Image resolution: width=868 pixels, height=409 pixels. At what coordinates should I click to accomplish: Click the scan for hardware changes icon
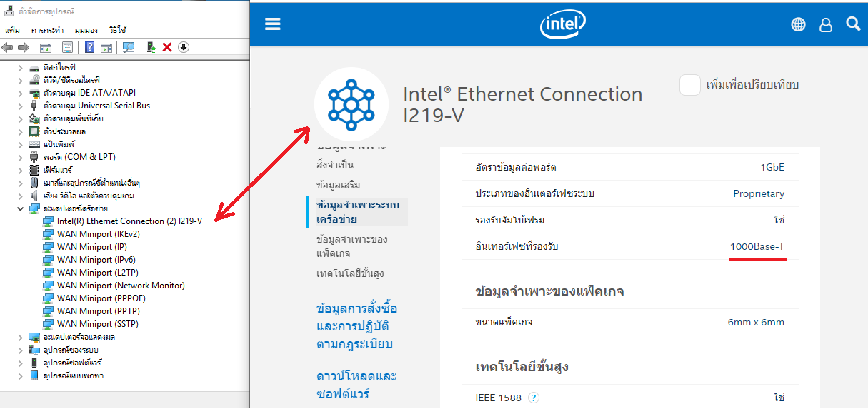click(x=129, y=47)
